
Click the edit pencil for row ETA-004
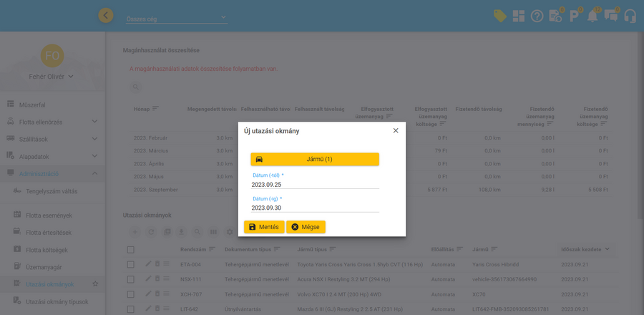pos(149,264)
